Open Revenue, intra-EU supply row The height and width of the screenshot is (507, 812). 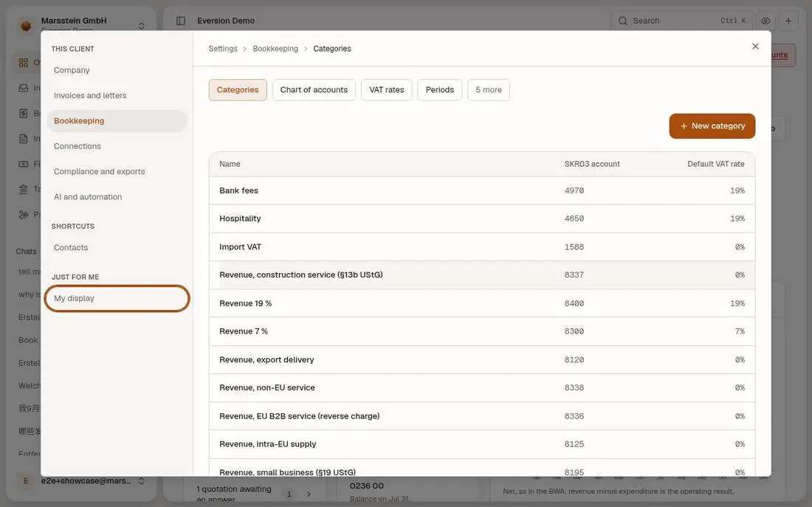pyautogui.click(x=481, y=444)
